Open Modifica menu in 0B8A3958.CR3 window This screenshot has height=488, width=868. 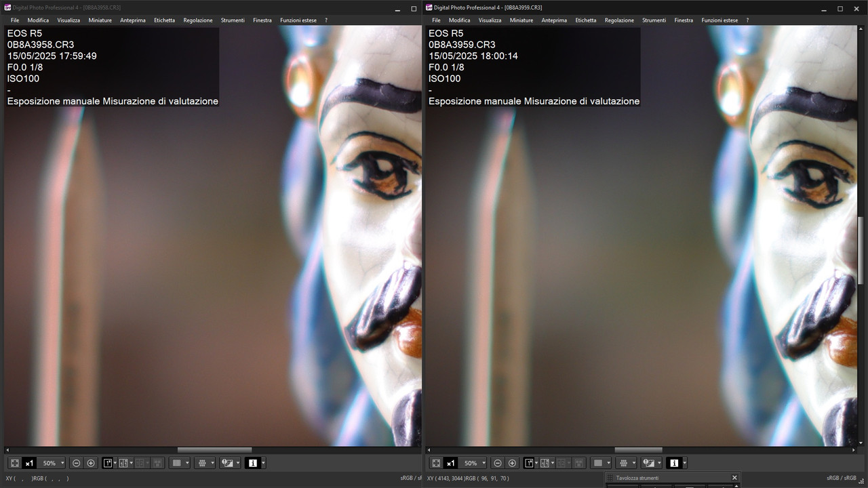coord(38,20)
